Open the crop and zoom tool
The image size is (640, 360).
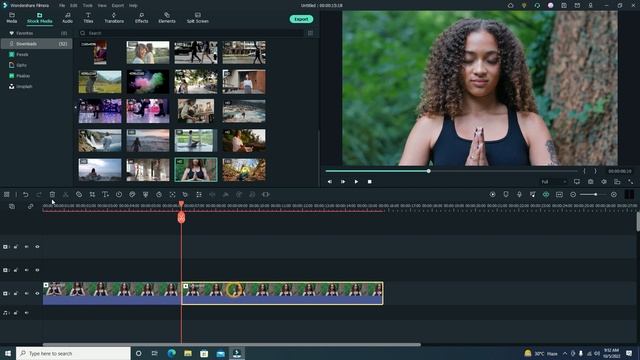click(x=92, y=195)
